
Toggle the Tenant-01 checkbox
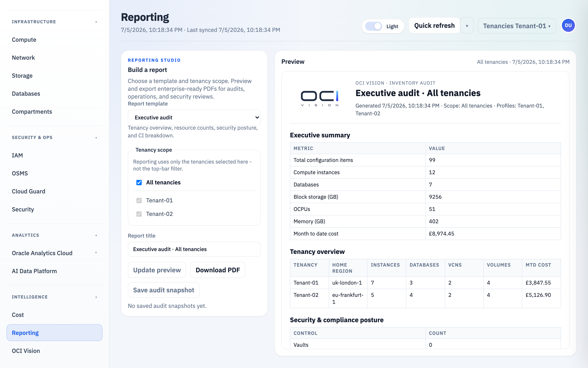tap(139, 201)
